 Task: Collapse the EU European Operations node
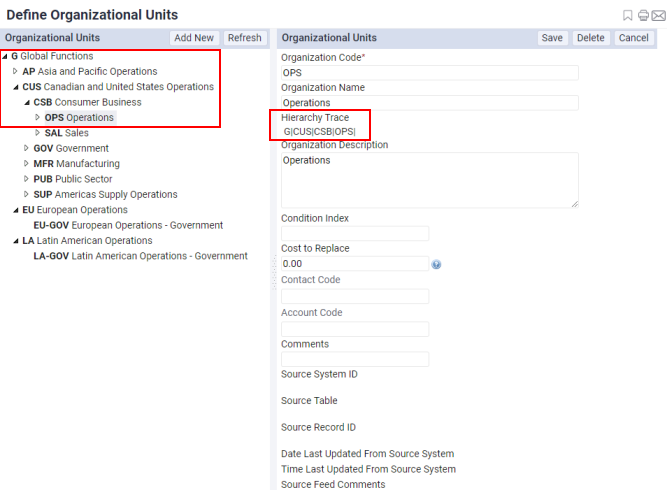coord(15,210)
